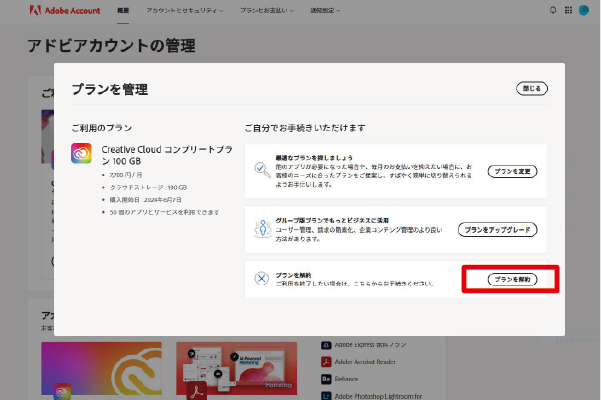Select the 概要 tab
Viewport: 601px width, 400px height.
point(123,11)
